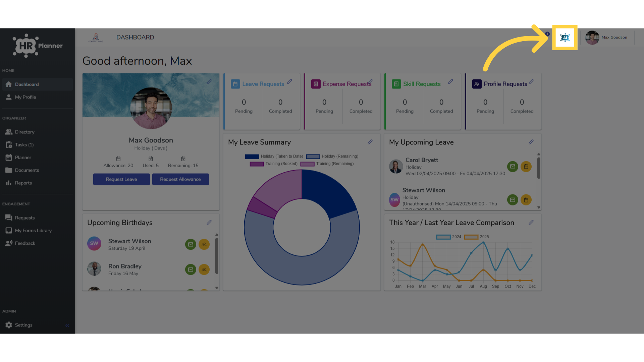Viewport: 644px width, 362px height.
Task: Toggle Holiday (Taken to Date) legend
Action: (x=274, y=157)
